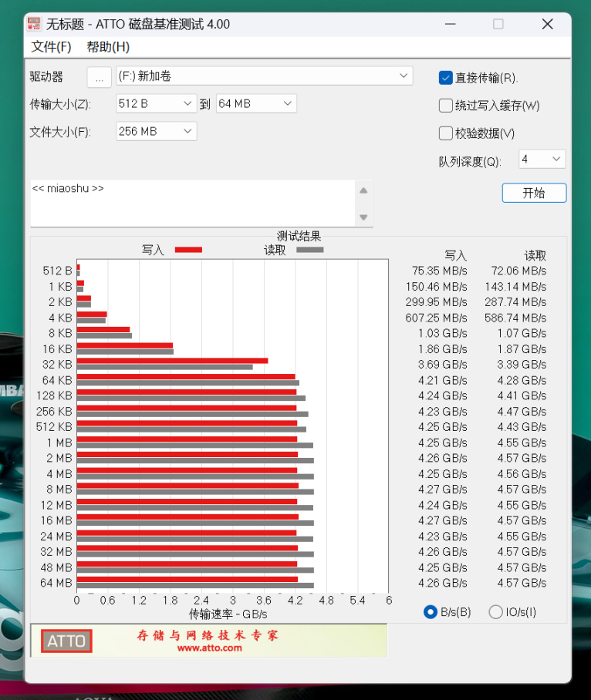Open the 512 B transfer size dropdown
This screenshot has height=700, width=591.
(x=156, y=103)
